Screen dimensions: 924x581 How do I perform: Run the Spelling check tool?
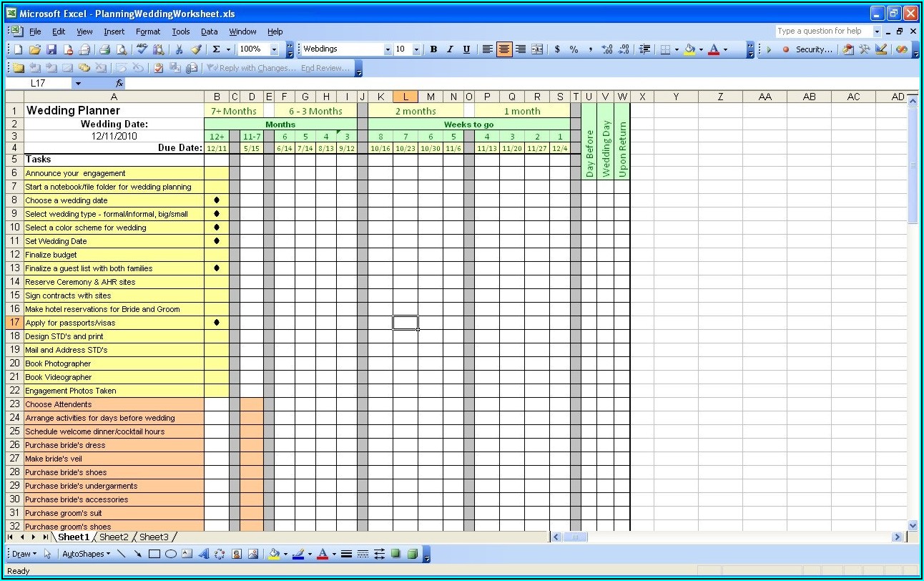click(x=142, y=49)
